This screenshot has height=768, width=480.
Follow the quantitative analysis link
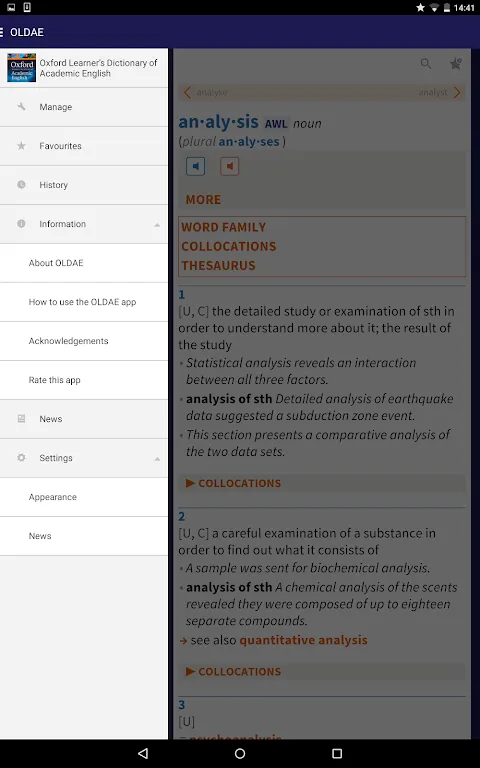tap(303, 640)
